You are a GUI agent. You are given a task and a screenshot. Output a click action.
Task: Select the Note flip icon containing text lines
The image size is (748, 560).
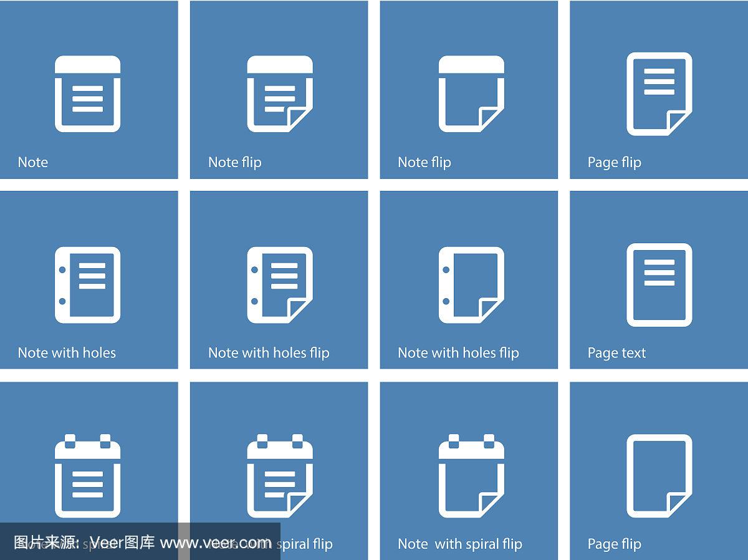[x=279, y=94]
